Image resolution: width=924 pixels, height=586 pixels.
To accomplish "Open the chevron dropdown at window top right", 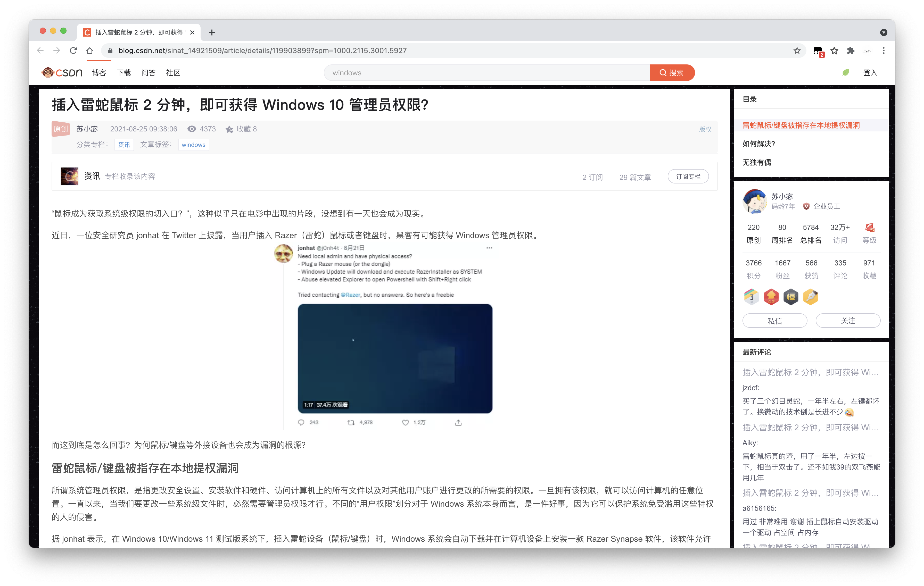I will pos(884,32).
